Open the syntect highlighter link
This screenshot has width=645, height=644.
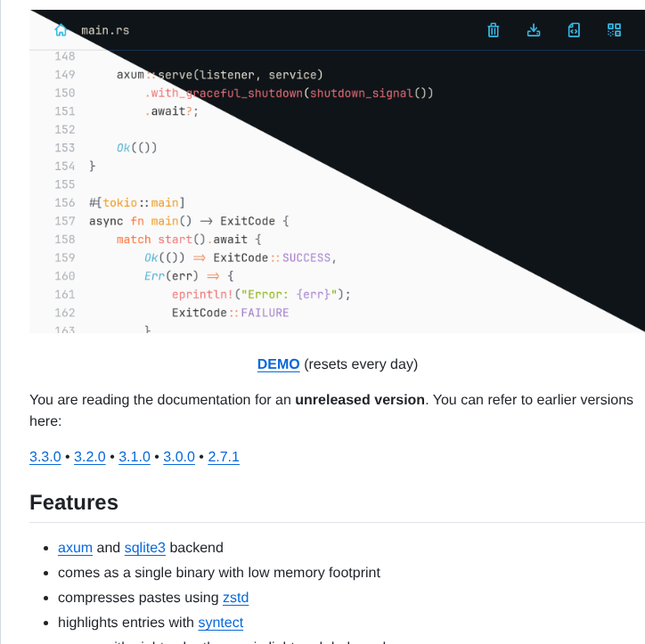pyautogui.click(x=220, y=623)
